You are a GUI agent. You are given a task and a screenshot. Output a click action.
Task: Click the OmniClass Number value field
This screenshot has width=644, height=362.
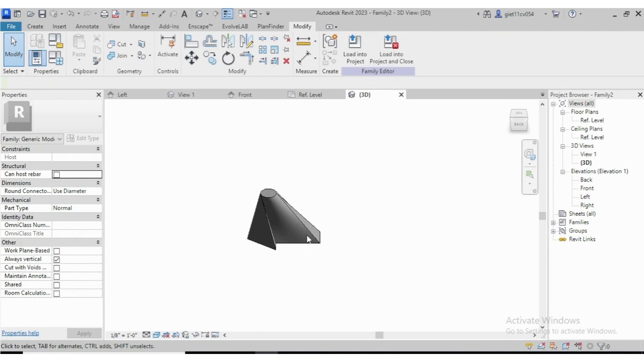click(77, 225)
